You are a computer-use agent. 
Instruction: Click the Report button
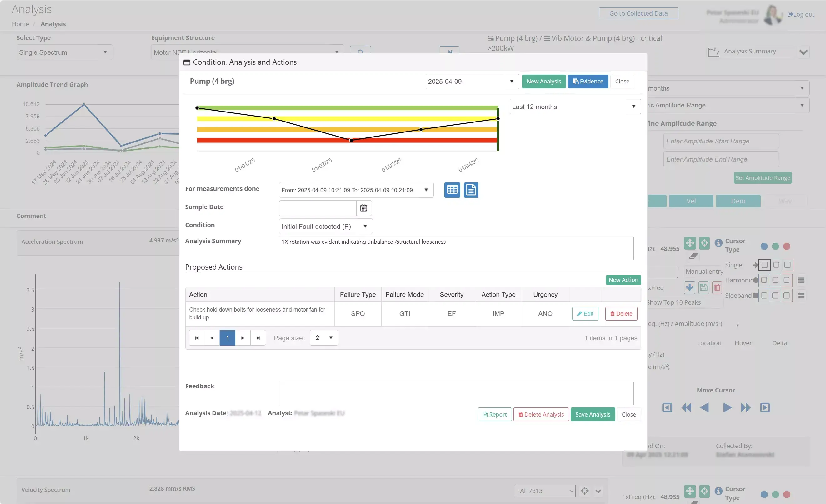pyautogui.click(x=494, y=415)
